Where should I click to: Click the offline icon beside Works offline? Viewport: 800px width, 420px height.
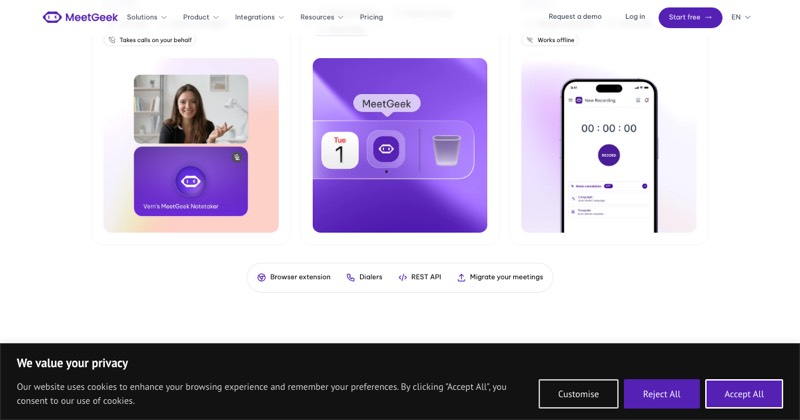coord(530,40)
